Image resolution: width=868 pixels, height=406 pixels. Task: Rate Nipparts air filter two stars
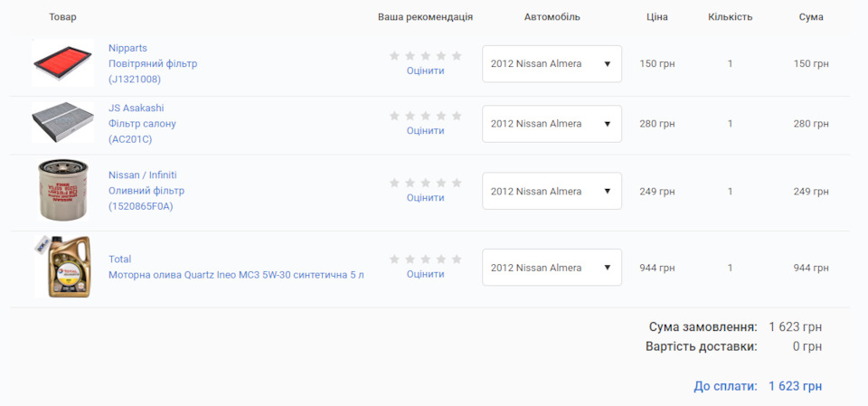tap(410, 55)
